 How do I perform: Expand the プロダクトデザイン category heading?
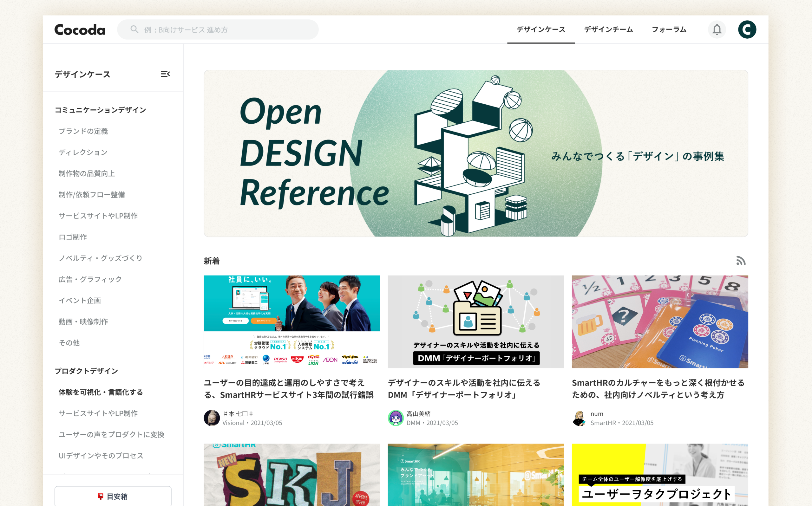click(86, 371)
